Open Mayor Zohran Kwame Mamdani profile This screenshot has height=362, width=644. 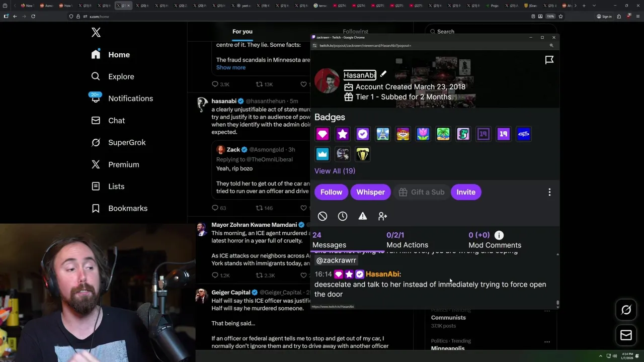[254, 225]
